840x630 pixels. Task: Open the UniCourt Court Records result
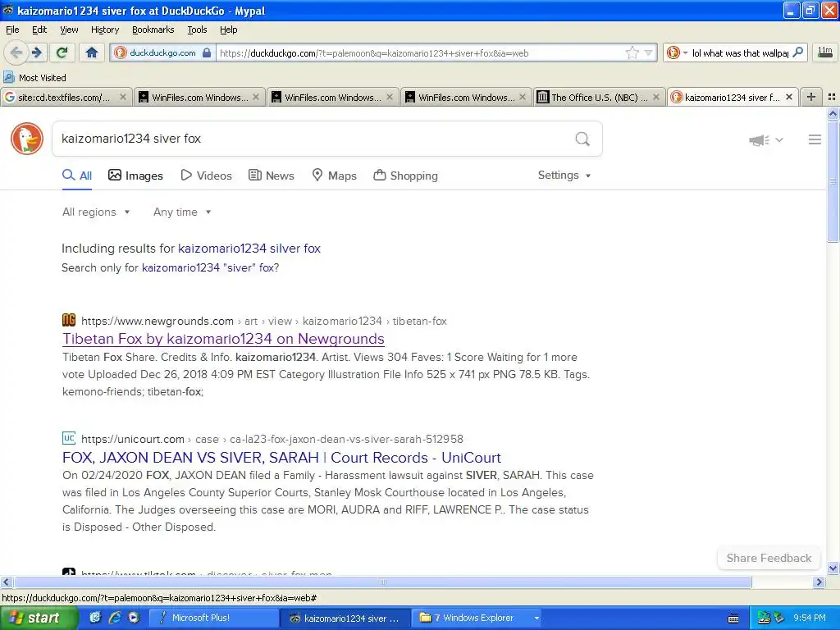click(282, 458)
